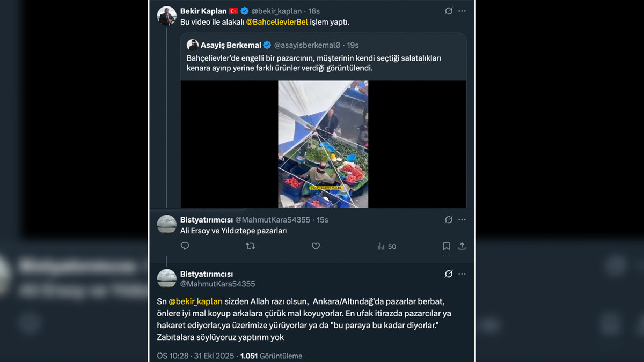Bookmark the Bistyatırımcısı reply

click(x=446, y=246)
